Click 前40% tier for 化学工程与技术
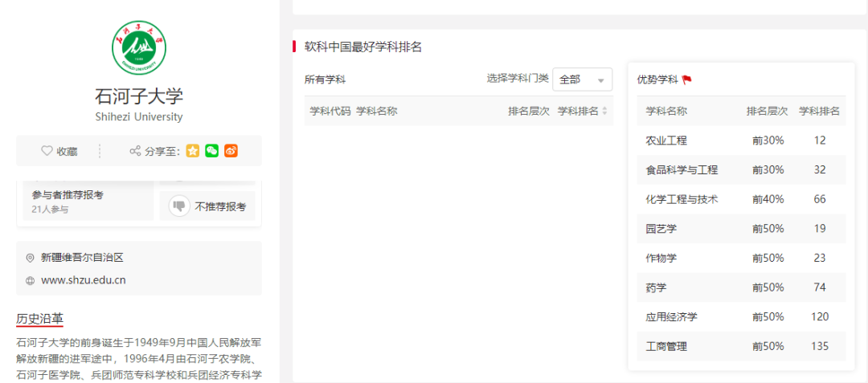Viewport: 868px width, 383px height. click(x=768, y=199)
